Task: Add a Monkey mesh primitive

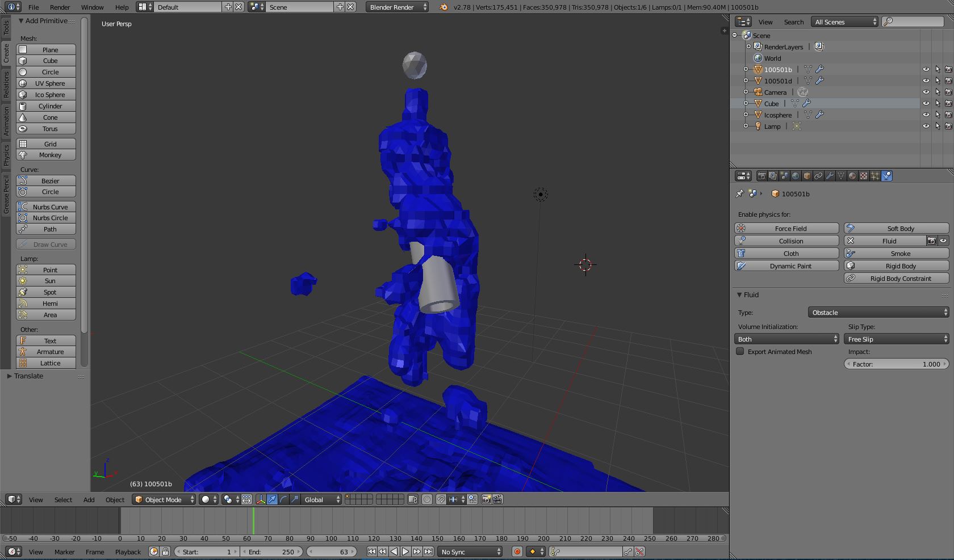Action: pyautogui.click(x=46, y=155)
